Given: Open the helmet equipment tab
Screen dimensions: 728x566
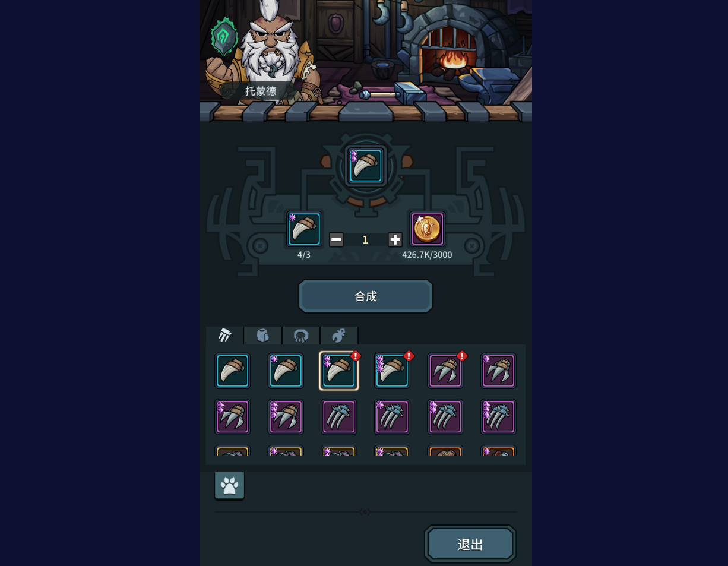Looking at the screenshot, I should point(301,336).
